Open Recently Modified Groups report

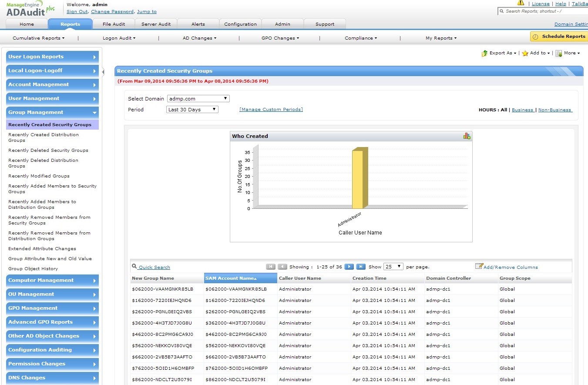point(39,176)
